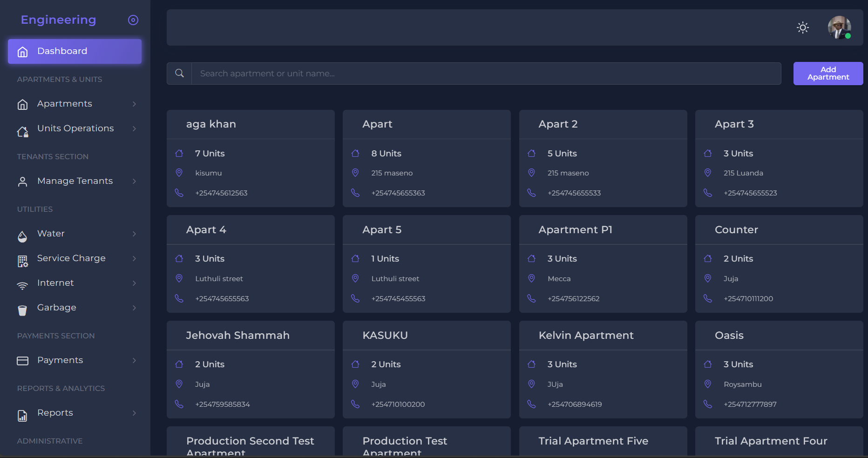Expand the Units Operations chevron
Image resolution: width=868 pixels, height=458 pixels.
pos(134,128)
